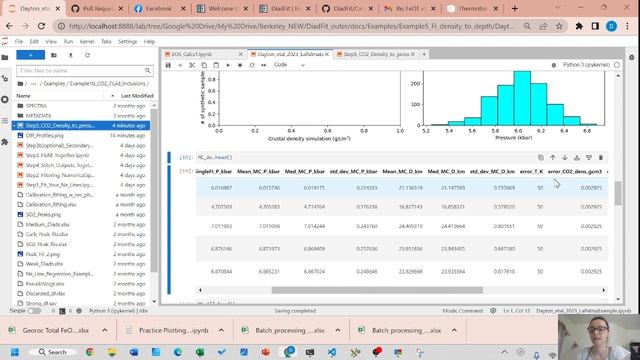This screenshot has width=640, height=360.
Task: Open Extension Manager puzzle icon
Action: [5, 142]
